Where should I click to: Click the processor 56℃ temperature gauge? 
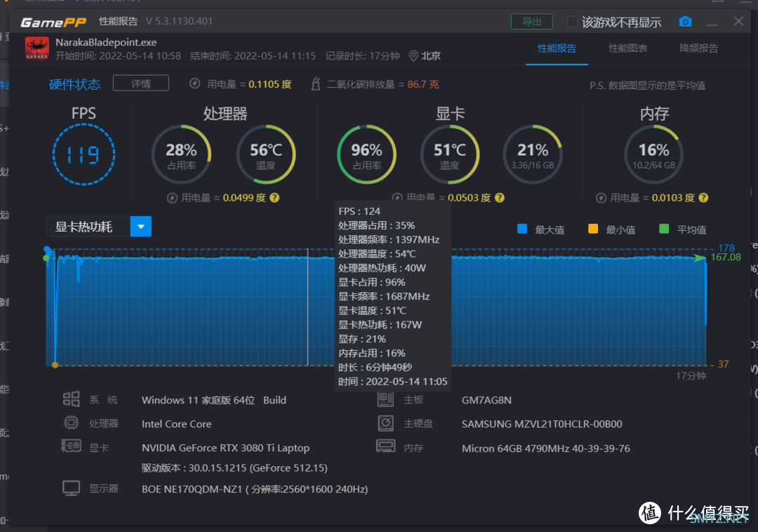266,154
